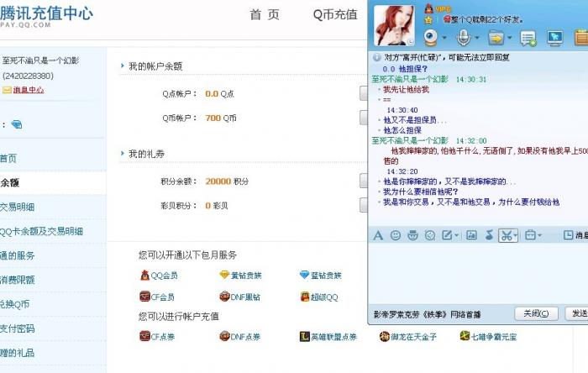Expand the briefcase tools dropdown arrow
Screen dimensions: 588x373
(x=539, y=235)
